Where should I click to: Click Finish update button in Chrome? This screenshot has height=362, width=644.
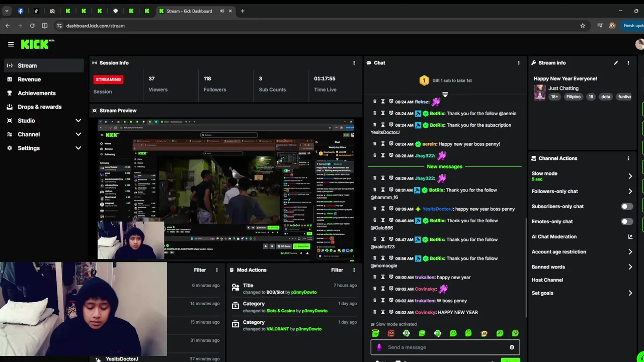tap(633, 26)
